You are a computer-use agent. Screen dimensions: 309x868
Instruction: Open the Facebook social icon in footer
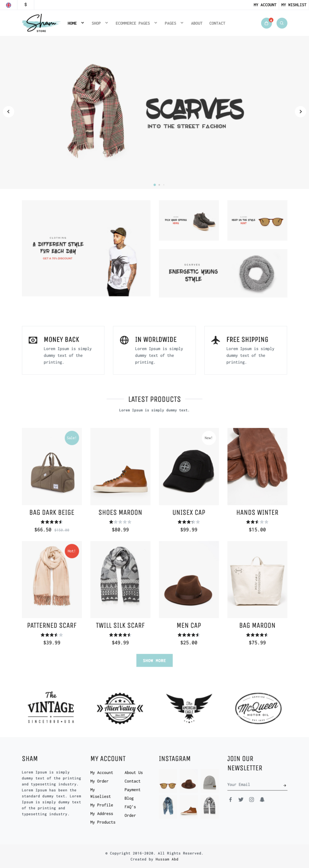tap(230, 800)
